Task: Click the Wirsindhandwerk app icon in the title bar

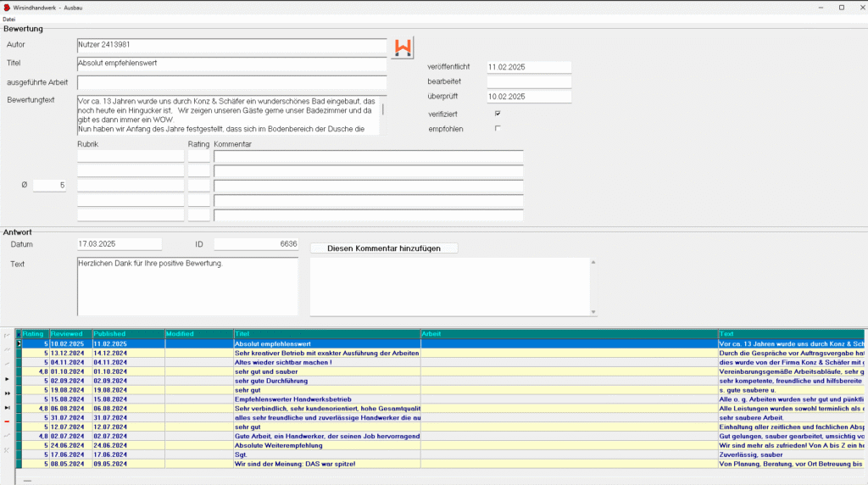Action: coord(7,8)
